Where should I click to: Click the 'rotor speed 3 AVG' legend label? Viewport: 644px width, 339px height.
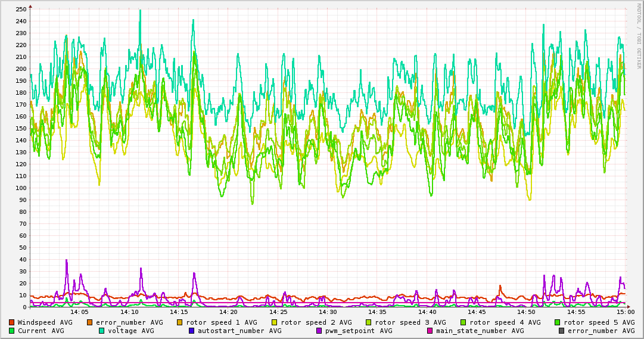pyautogui.click(x=410, y=322)
